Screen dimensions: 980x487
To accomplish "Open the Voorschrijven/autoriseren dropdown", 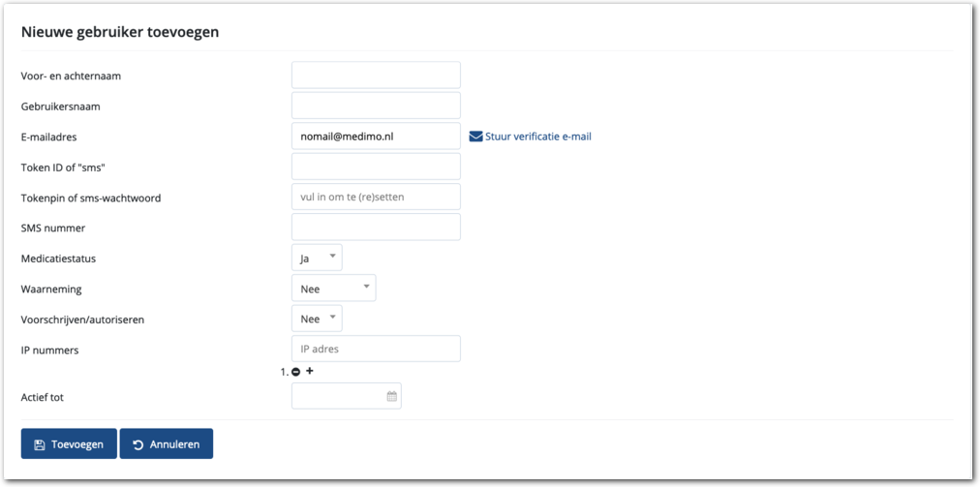I will pos(317,319).
